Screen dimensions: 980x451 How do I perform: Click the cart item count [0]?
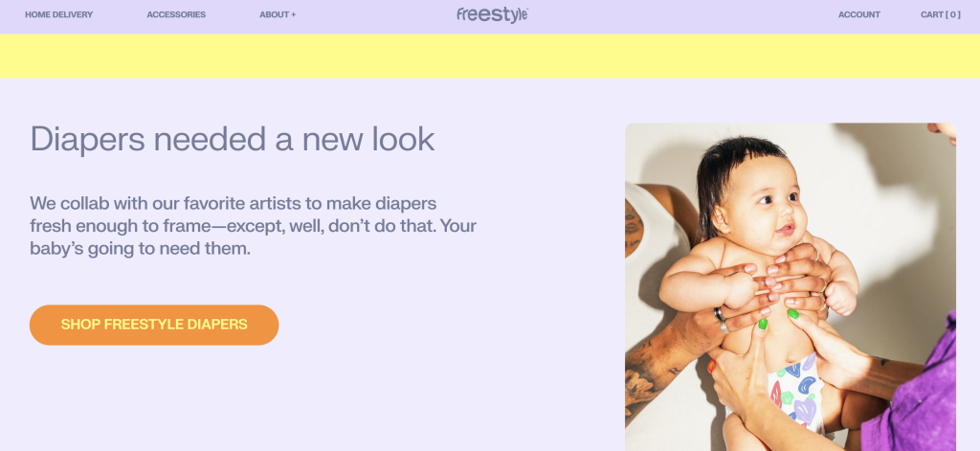953,14
